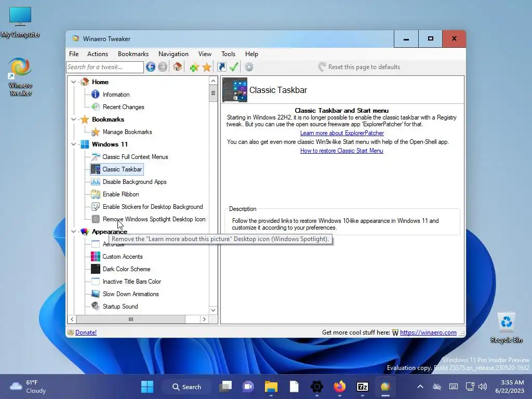Open bookmarks via gold star toolbar icon
Image resolution: width=532 pixels, height=399 pixels.
tap(207, 67)
